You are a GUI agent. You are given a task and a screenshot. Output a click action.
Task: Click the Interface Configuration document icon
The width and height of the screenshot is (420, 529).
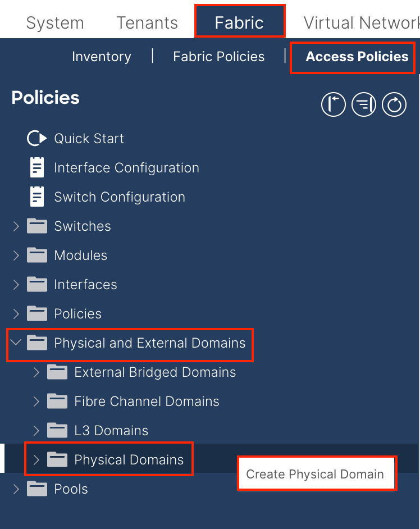coord(37,168)
